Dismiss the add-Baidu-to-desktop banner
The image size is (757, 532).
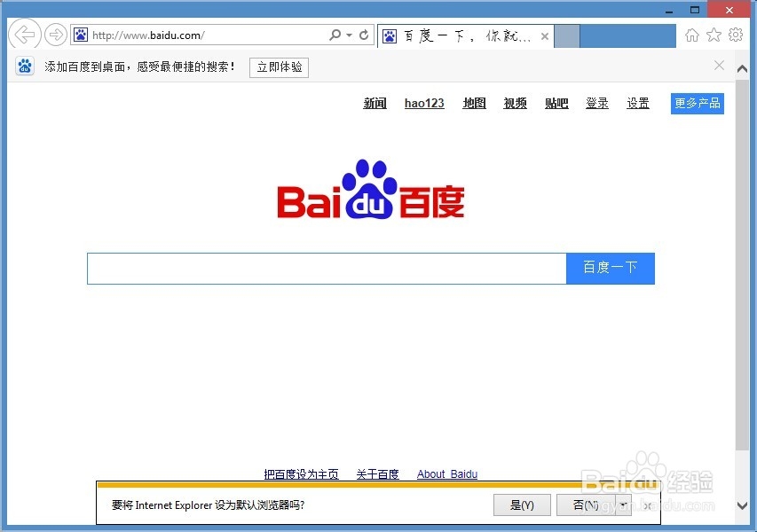click(x=719, y=65)
